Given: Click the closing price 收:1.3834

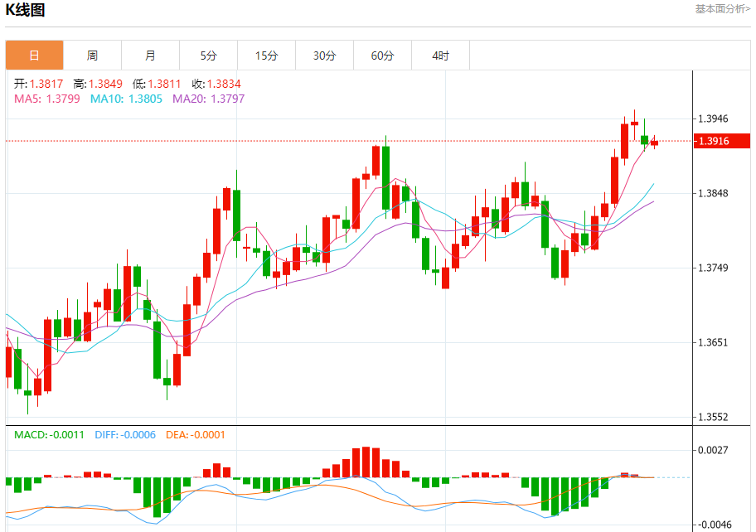Looking at the screenshot, I should pyautogui.click(x=216, y=84).
